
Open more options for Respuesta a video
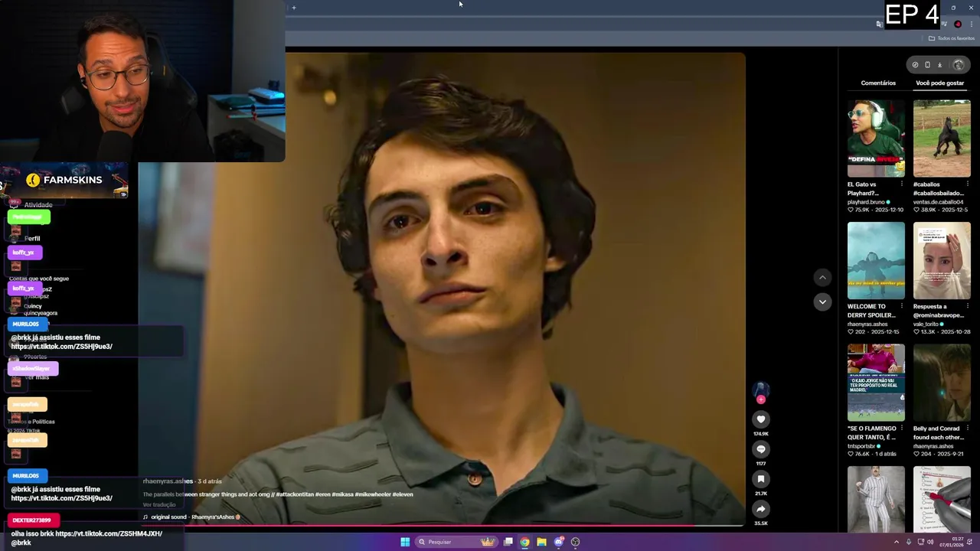pyautogui.click(x=967, y=307)
